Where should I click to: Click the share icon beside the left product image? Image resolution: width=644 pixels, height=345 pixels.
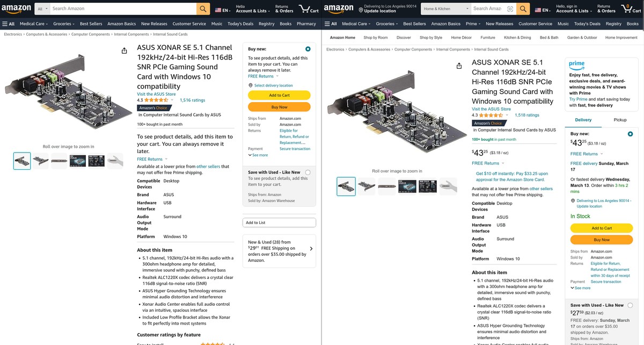(125, 51)
